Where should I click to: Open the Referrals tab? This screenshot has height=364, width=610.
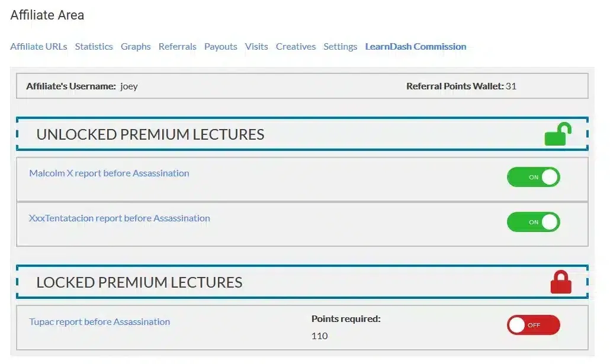[x=177, y=46]
